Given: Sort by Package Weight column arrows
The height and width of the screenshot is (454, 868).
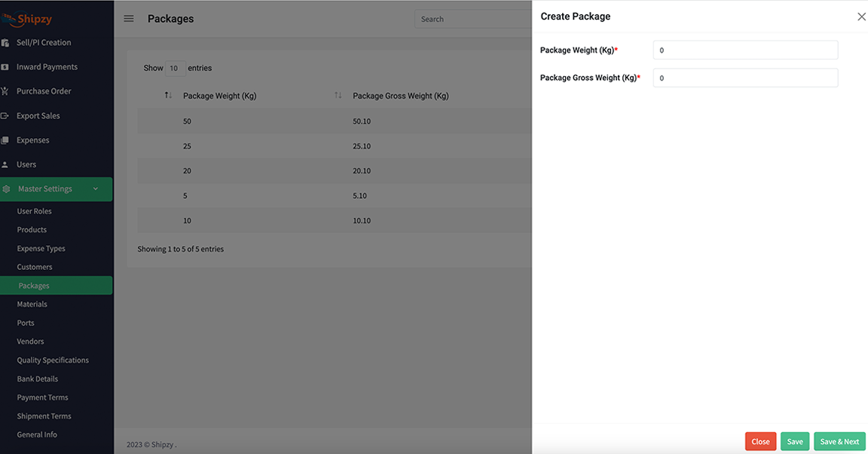Looking at the screenshot, I should pyautogui.click(x=167, y=95).
